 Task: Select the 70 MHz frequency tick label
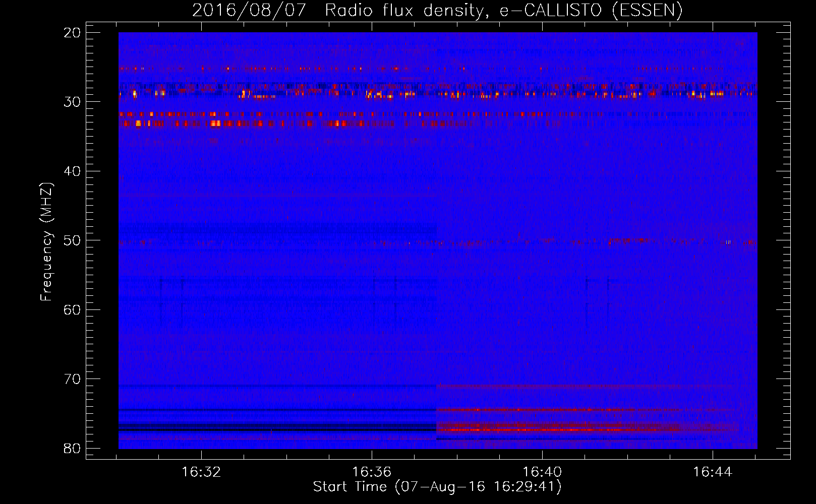click(x=73, y=379)
